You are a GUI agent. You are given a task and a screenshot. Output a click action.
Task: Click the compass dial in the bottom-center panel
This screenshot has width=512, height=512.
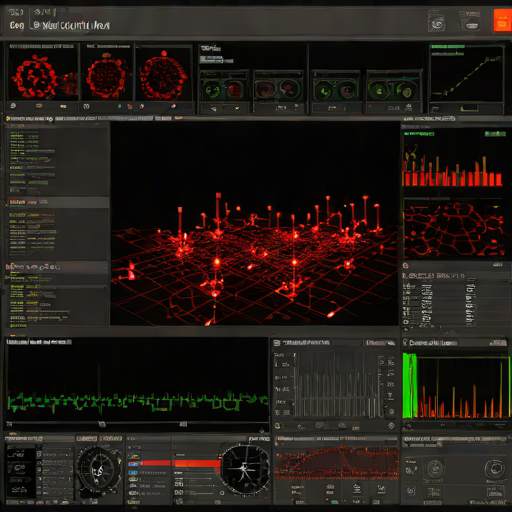pyautogui.click(x=245, y=468)
